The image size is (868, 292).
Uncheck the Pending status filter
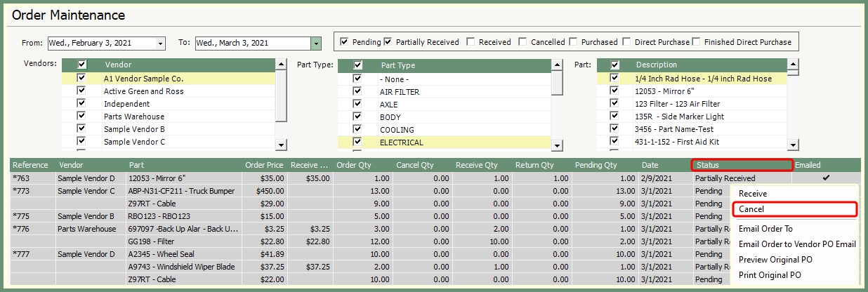(344, 42)
